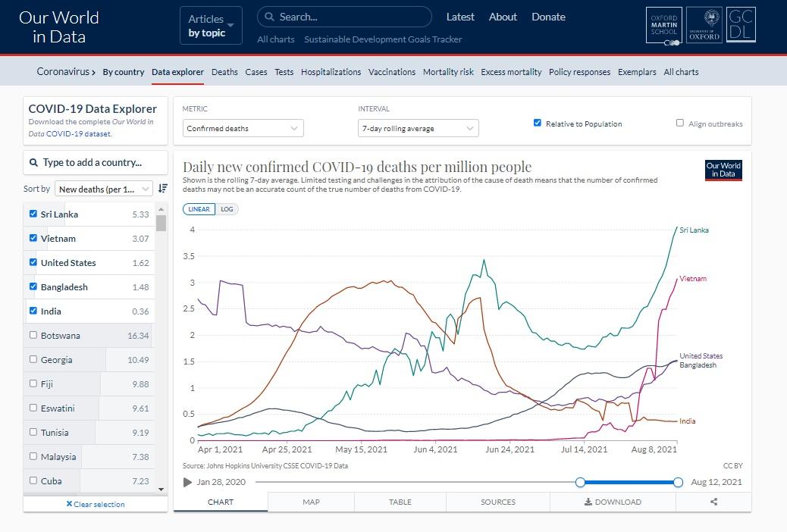Click All charts link under search
The width and height of the screenshot is (787, 532).
(275, 39)
